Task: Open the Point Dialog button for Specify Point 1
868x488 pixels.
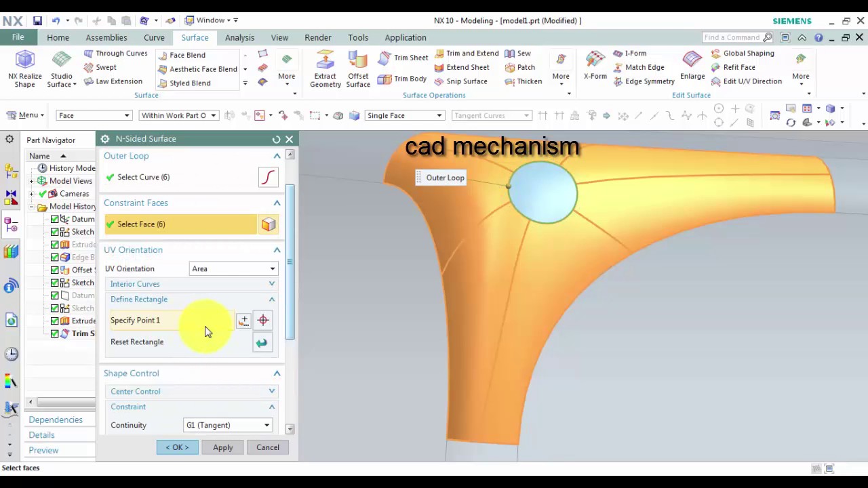Action: pos(243,321)
